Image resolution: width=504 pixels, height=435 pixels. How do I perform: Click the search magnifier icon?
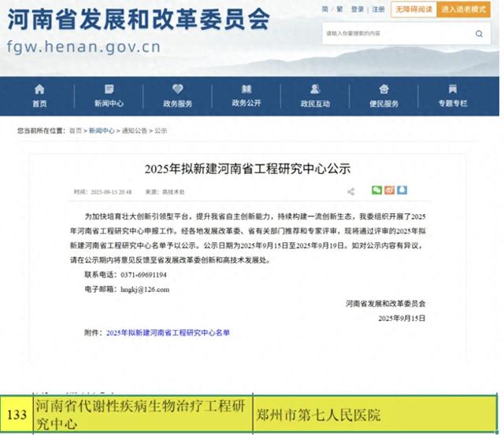(x=479, y=34)
